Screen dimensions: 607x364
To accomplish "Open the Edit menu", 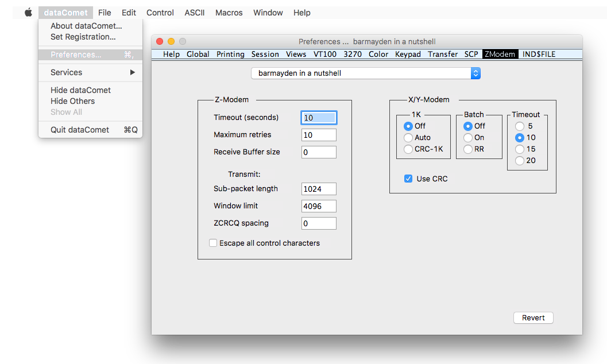I will pos(129,13).
